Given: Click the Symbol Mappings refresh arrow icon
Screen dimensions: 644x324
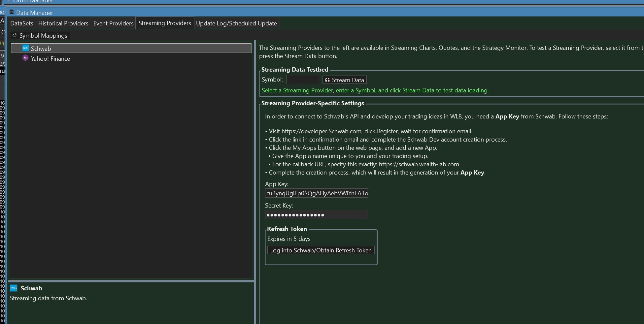Looking at the screenshot, I should point(15,35).
